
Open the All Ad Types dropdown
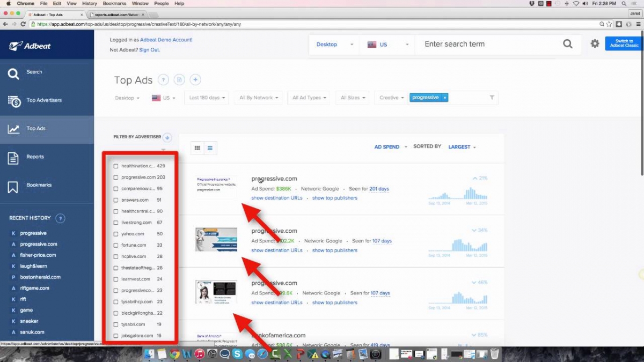click(x=309, y=98)
